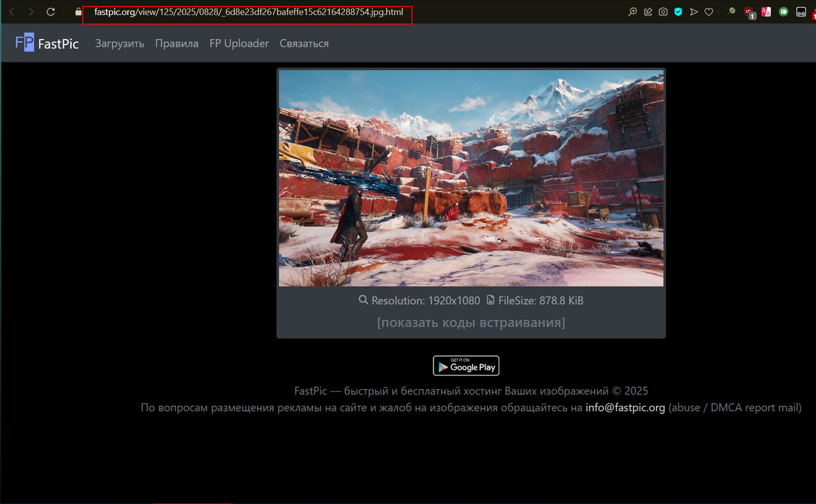
Task: Open the FP Uploader menu item
Action: (x=239, y=43)
